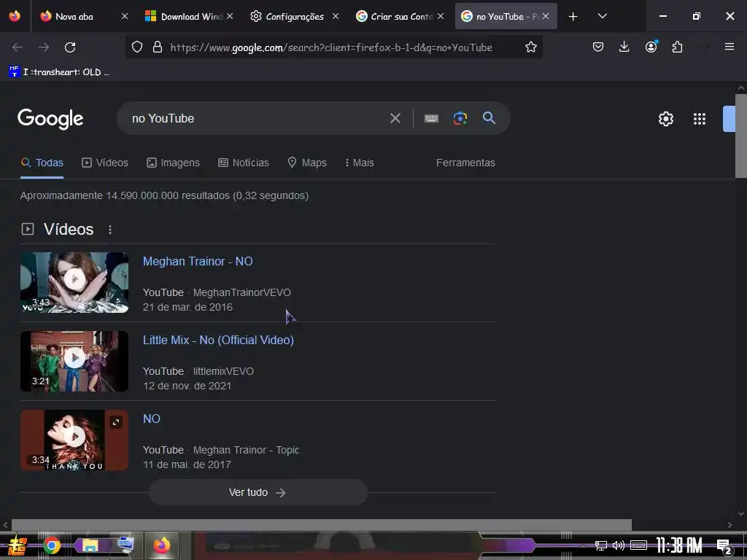The width and height of the screenshot is (747, 560).
Task: Open the Pocket save icon
Action: click(598, 47)
